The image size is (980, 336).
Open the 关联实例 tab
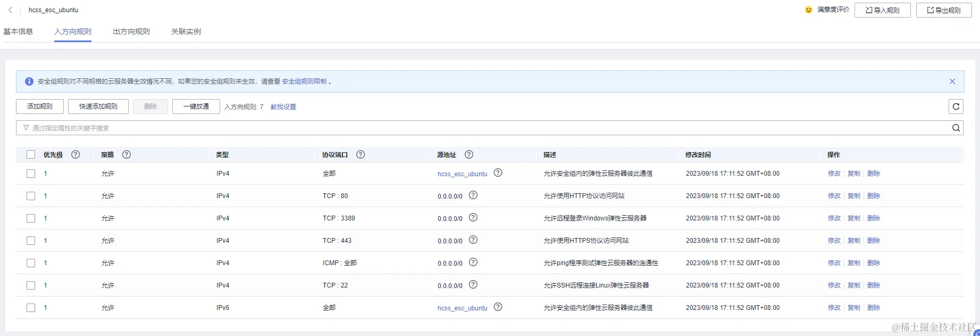[x=186, y=31]
